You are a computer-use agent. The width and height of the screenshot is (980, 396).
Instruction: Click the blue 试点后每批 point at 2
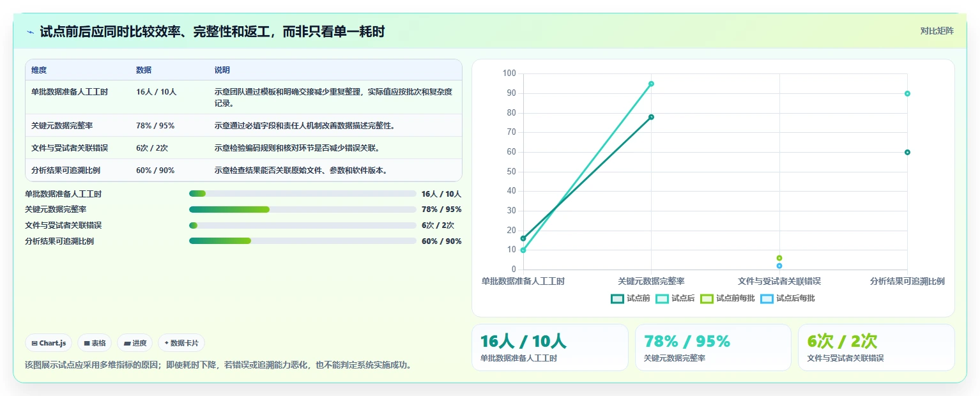coord(779,266)
